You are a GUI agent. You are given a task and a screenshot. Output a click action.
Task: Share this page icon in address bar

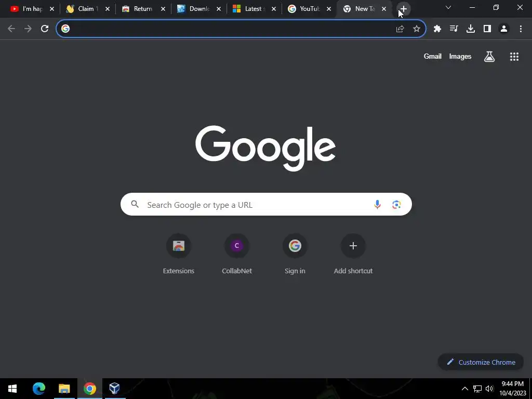pyautogui.click(x=400, y=29)
